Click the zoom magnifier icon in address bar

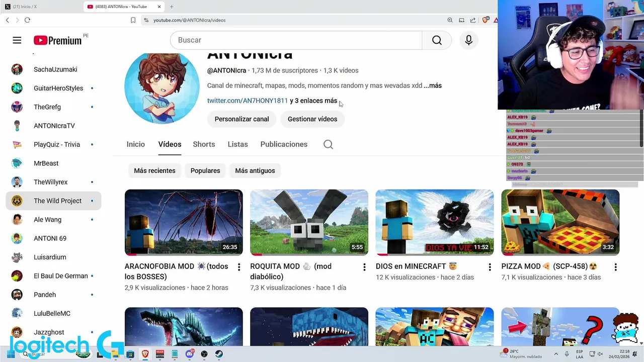450,20
